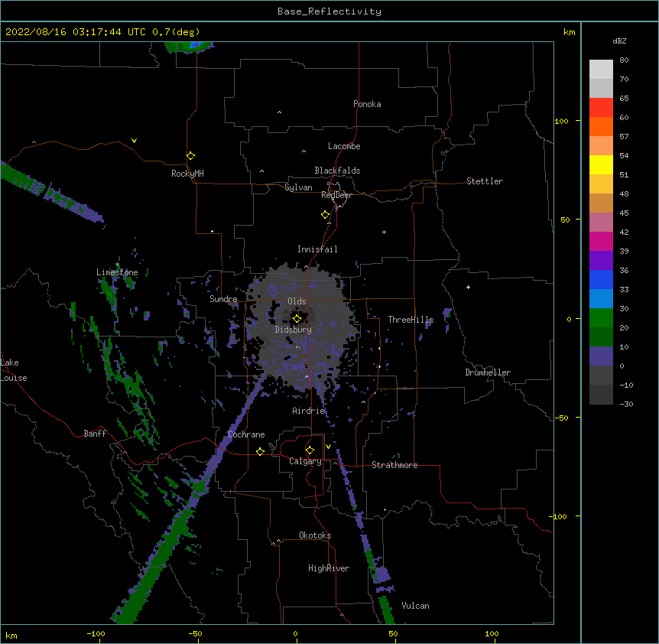Click the Lacombe city label
Viewport: 659px width, 644px height.
point(344,146)
